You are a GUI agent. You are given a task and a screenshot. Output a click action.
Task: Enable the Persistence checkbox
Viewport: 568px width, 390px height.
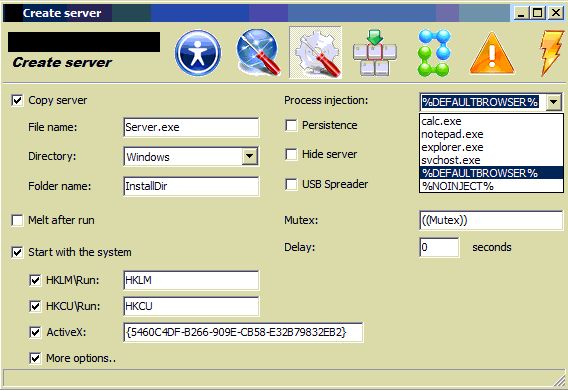tap(291, 125)
